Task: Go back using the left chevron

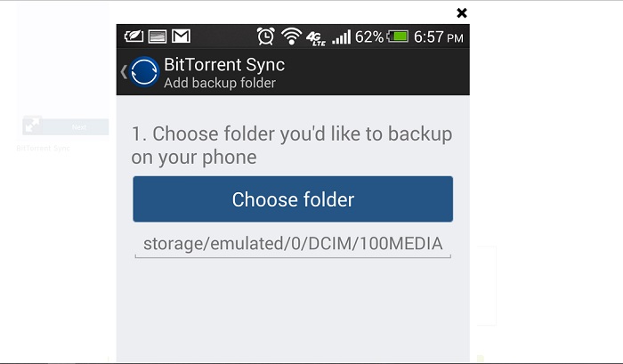Action: pos(123,72)
